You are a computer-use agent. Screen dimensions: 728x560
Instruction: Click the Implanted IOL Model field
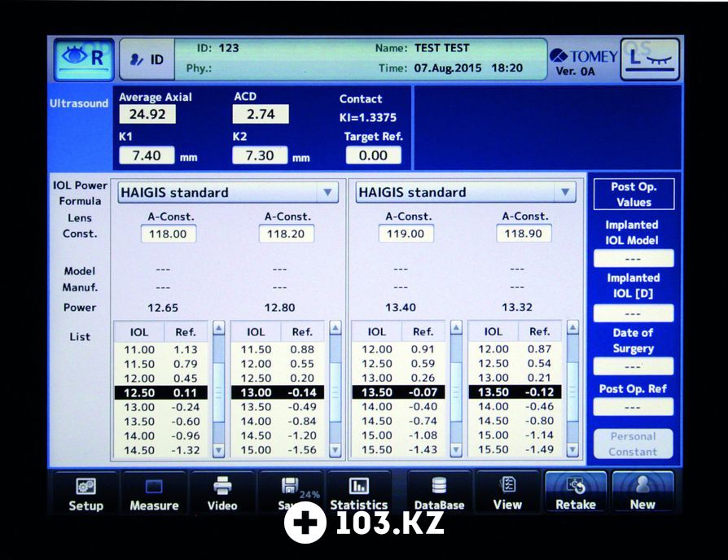click(633, 259)
